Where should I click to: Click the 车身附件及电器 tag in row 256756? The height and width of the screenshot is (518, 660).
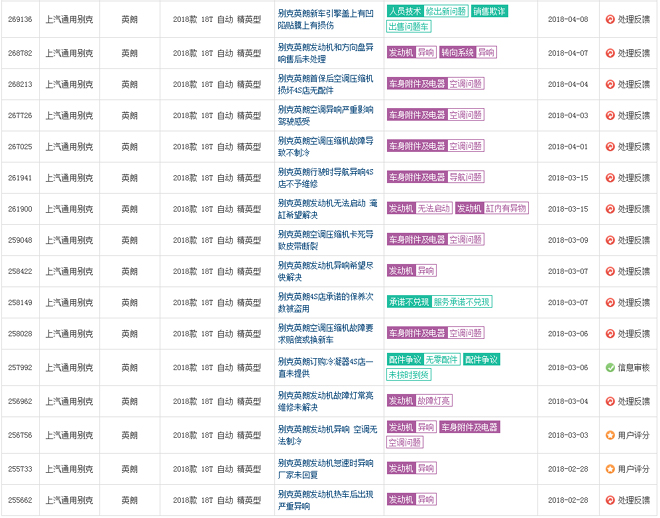point(469,427)
